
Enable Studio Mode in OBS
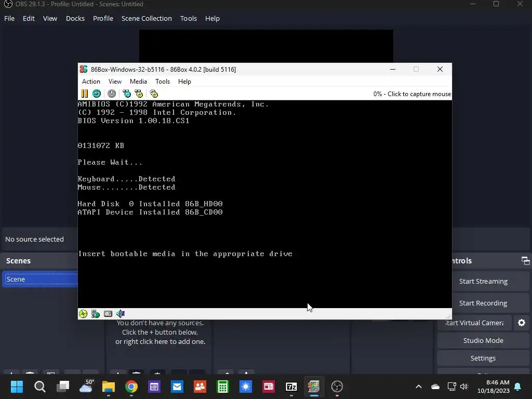point(483,340)
